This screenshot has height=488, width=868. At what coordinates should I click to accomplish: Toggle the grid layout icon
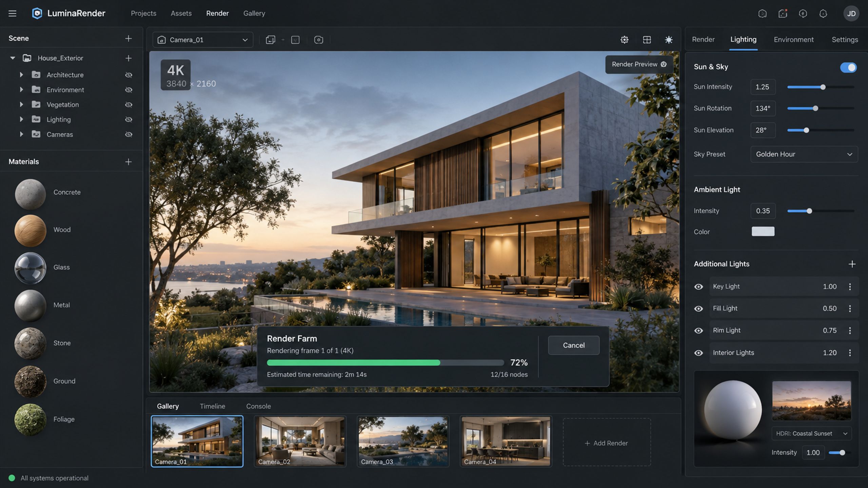point(647,40)
